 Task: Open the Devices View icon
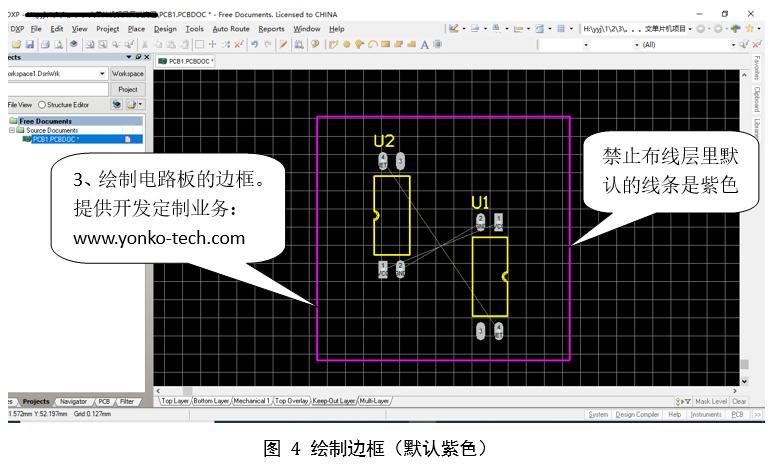pyautogui.click(x=74, y=44)
